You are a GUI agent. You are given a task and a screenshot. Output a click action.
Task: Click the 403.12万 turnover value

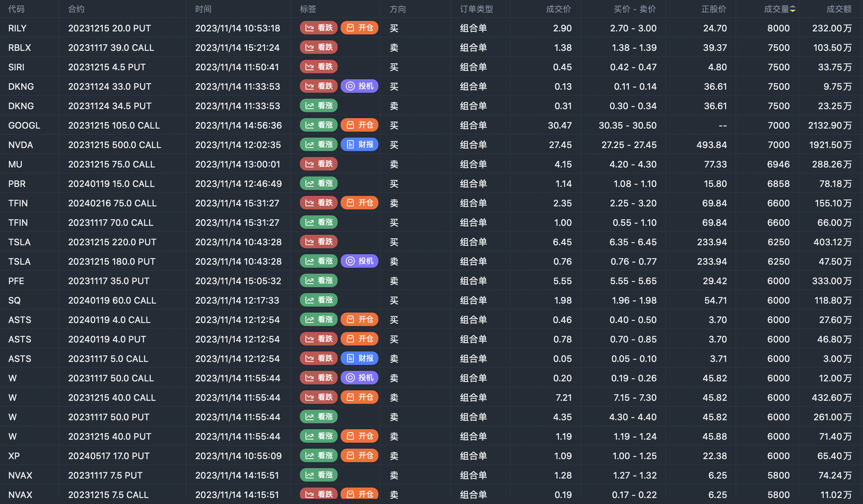click(x=833, y=242)
